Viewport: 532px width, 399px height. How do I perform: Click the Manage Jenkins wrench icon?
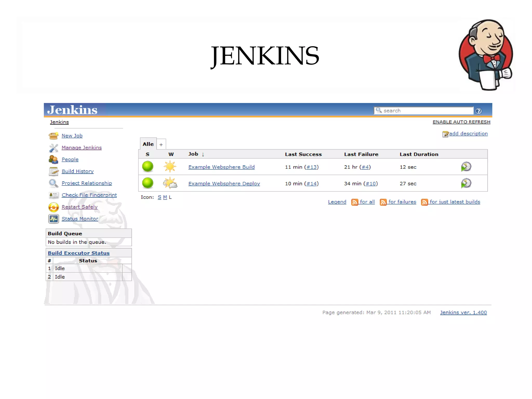(x=54, y=148)
